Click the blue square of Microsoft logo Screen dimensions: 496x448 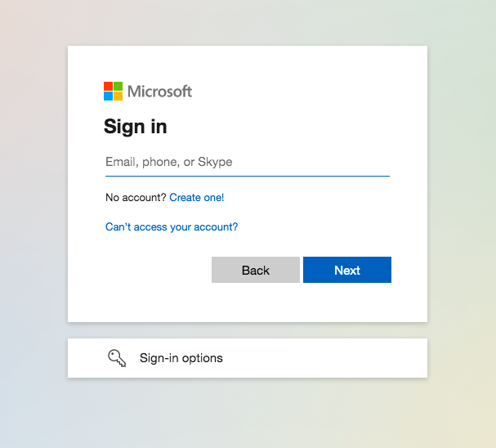108,96
